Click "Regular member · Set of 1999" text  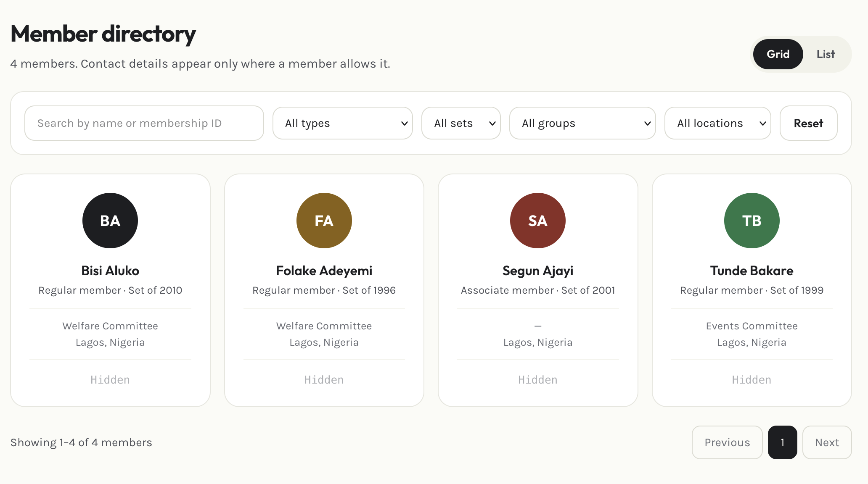click(x=752, y=290)
